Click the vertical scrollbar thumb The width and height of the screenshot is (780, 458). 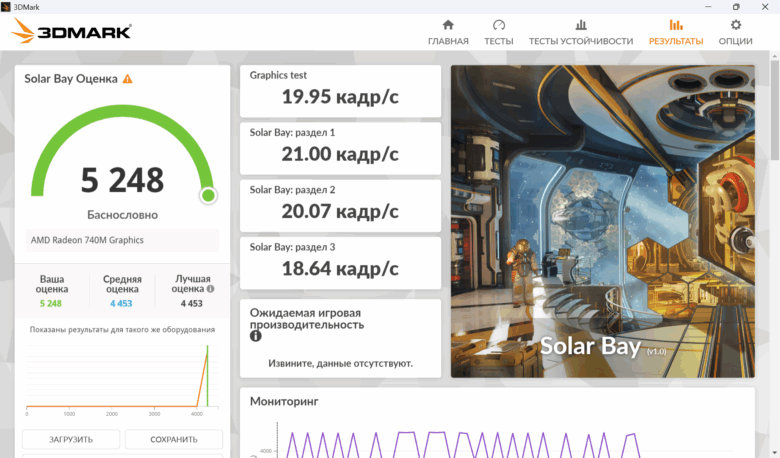click(x=775, y=109)
